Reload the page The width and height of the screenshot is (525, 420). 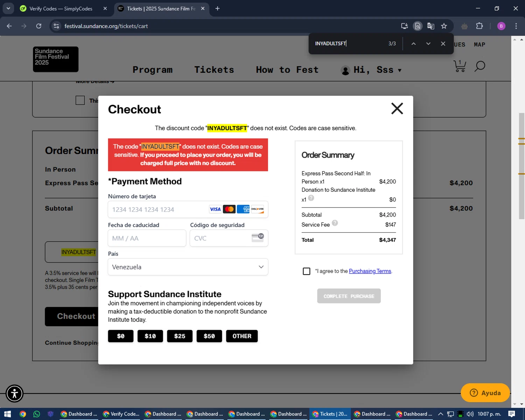point(38,26)
